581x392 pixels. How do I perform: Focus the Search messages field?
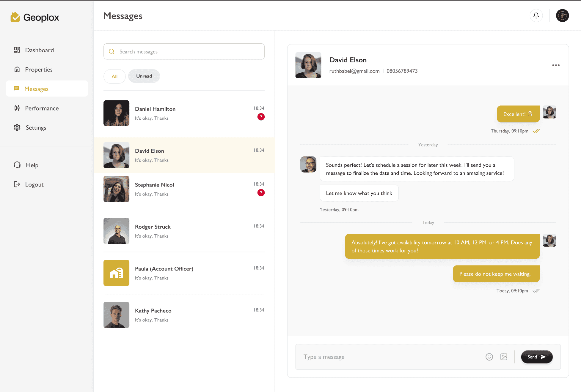[x=184, y=51]
